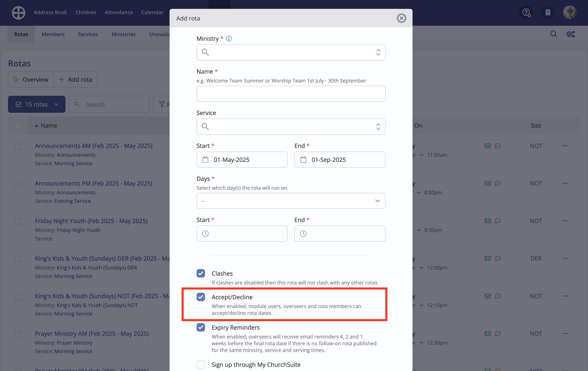The width and height of the screenshot is (588, 371).
Task: Tick the select-all rotas header checkbox
Action: (x=18, y=126)
